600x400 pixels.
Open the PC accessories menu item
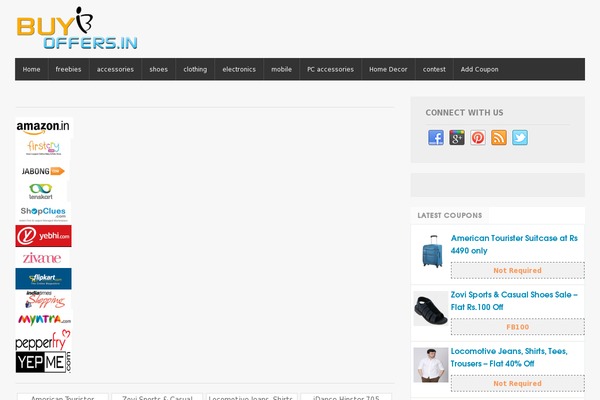331,69
